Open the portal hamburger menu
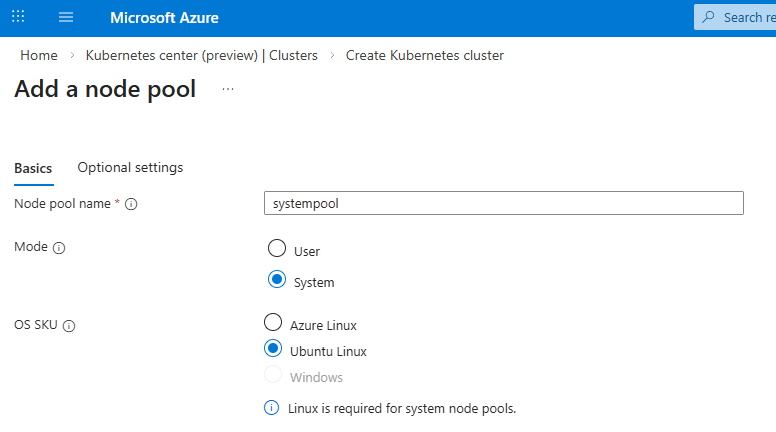 (66, 18)
